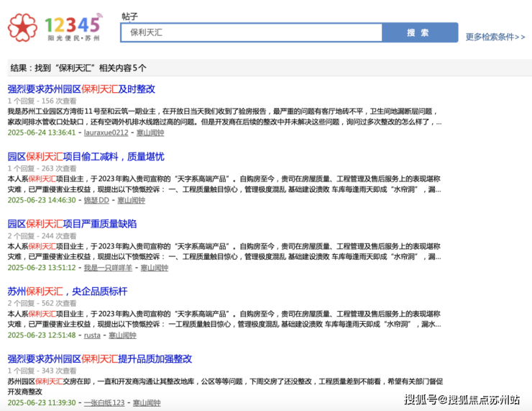The height and width of the screenshot is (411, 532).
Task: Open 寒山闻钟 board link beside 锦瑟DD
Action: [132, 200]
